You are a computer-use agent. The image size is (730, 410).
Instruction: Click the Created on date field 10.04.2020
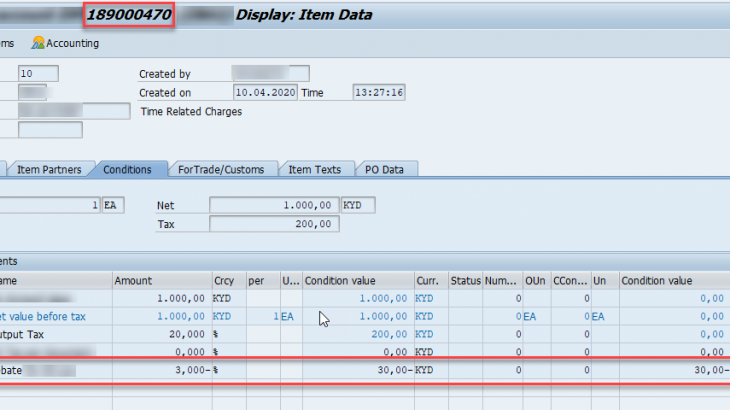pyautogui.click(x=265, y=92)
